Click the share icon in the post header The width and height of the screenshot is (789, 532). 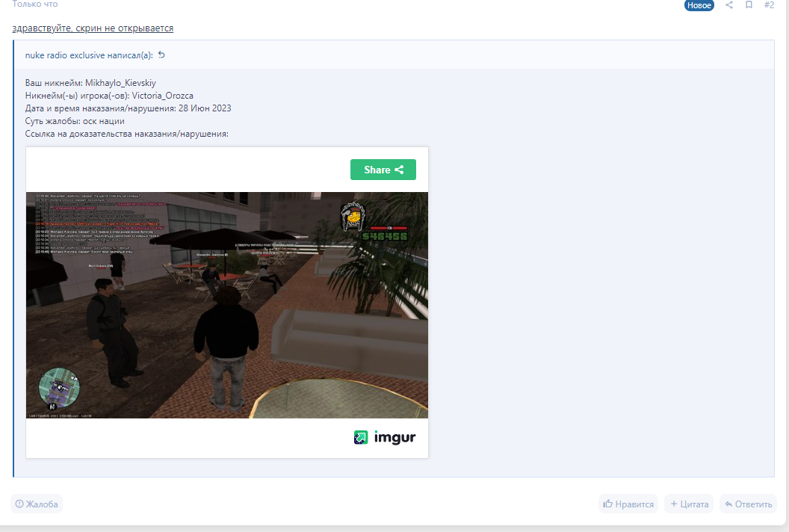pos(729,5)
